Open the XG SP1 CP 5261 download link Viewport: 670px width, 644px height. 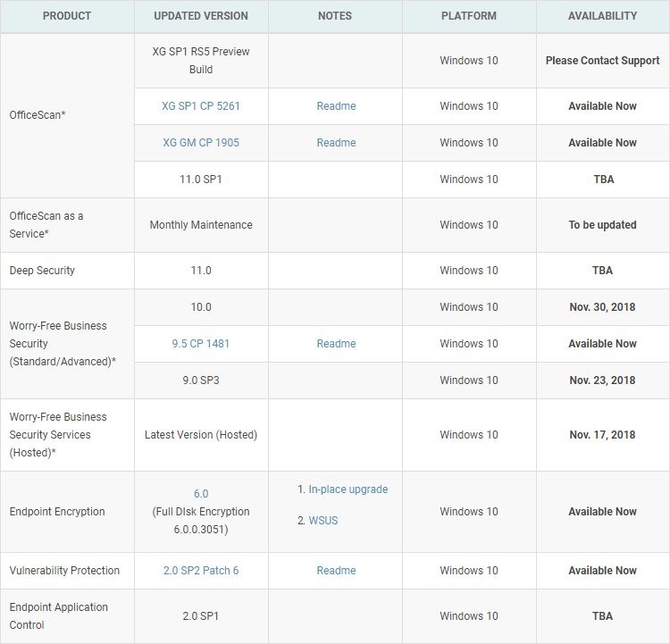coord(201,106)
